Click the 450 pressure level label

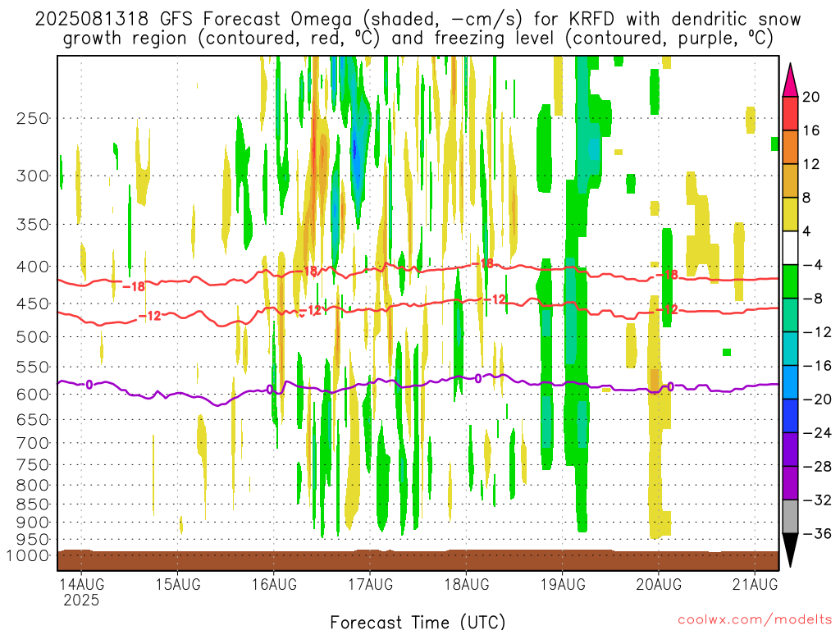(x=33, y=304)
